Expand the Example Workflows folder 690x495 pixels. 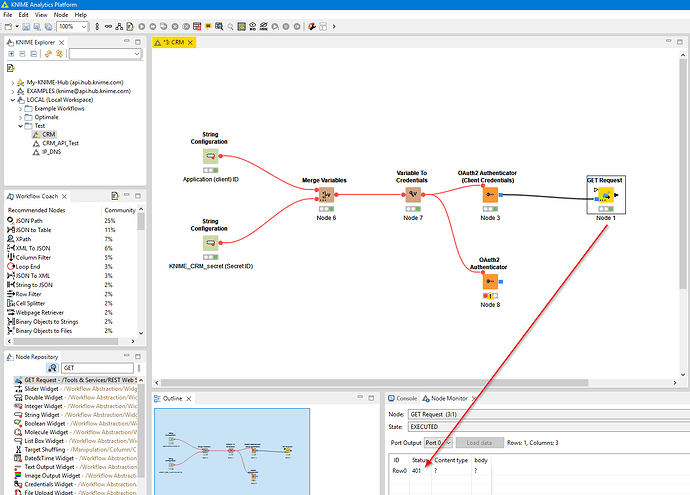point(20,109)
